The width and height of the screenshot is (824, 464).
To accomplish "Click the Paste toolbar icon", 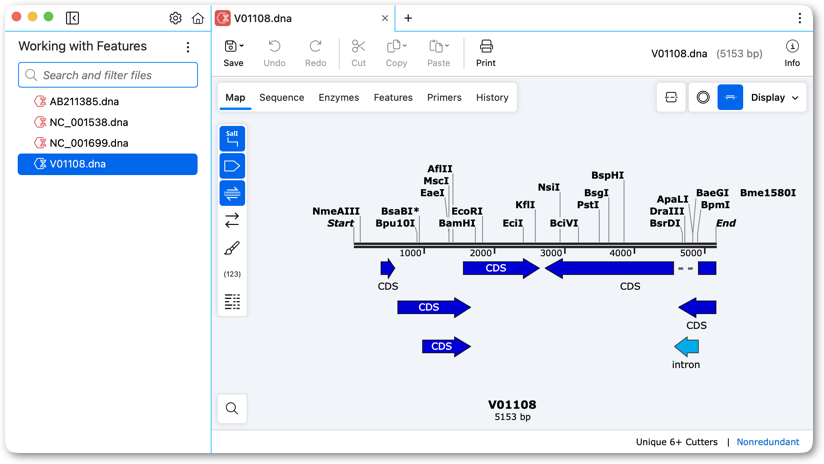I will pos(436,47).
